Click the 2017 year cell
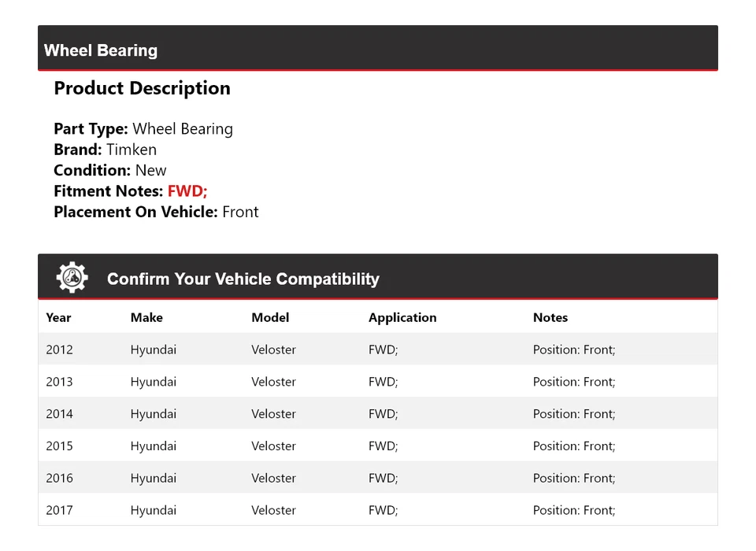 [59, 510]
